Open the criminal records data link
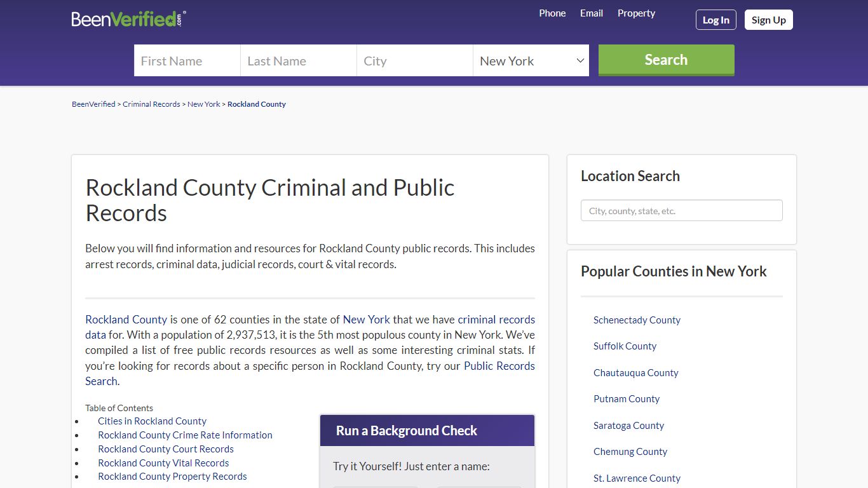This screenshot has width=868, height=488. pos(496,320)
